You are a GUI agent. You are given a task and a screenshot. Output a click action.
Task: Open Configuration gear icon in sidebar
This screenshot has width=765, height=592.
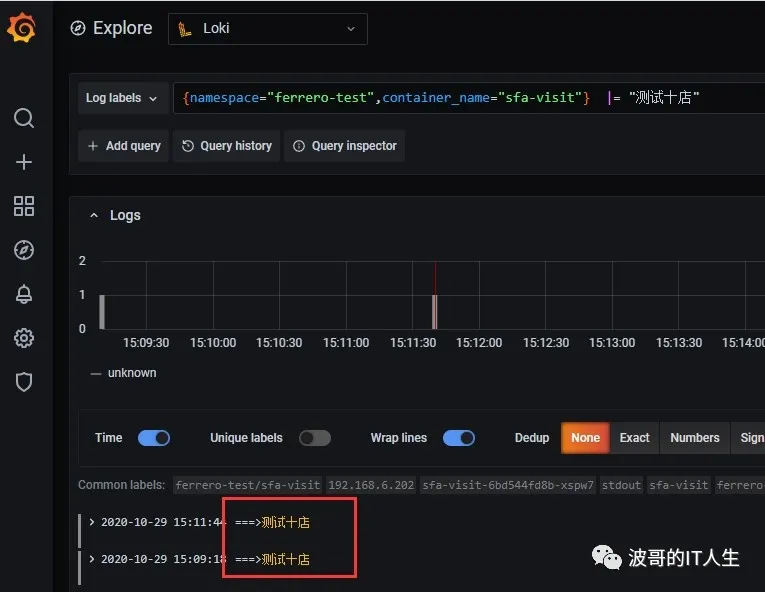click(23, 338)
